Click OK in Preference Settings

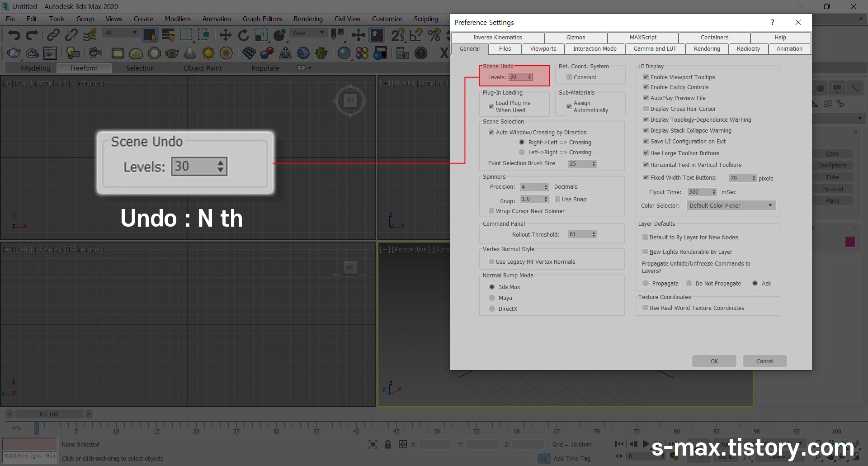[x=714, y=361]
